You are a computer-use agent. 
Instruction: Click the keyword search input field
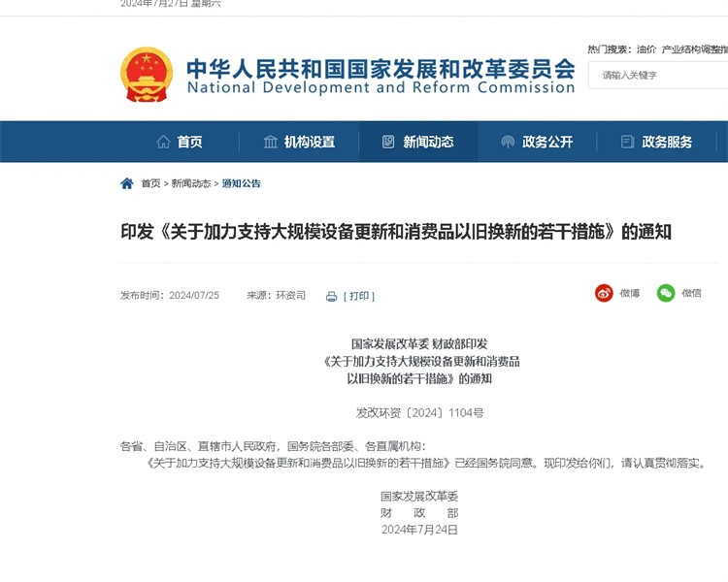(x=658, y=76)
